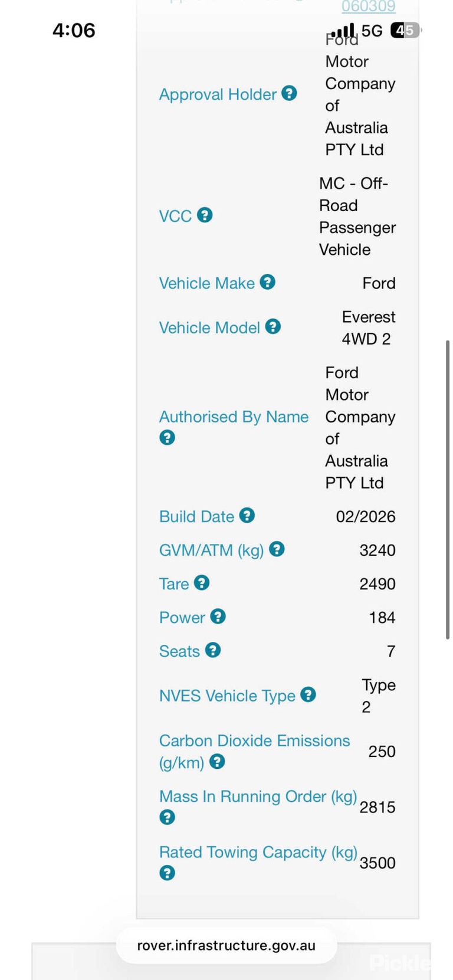Tap the battery indicator in status bar
453x980 pixels.
click(405, 30)
